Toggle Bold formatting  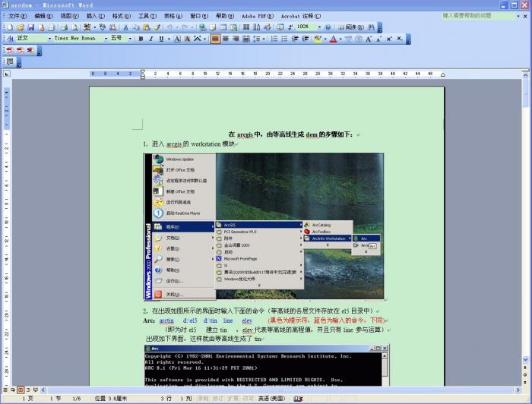[x=141, y=39]
